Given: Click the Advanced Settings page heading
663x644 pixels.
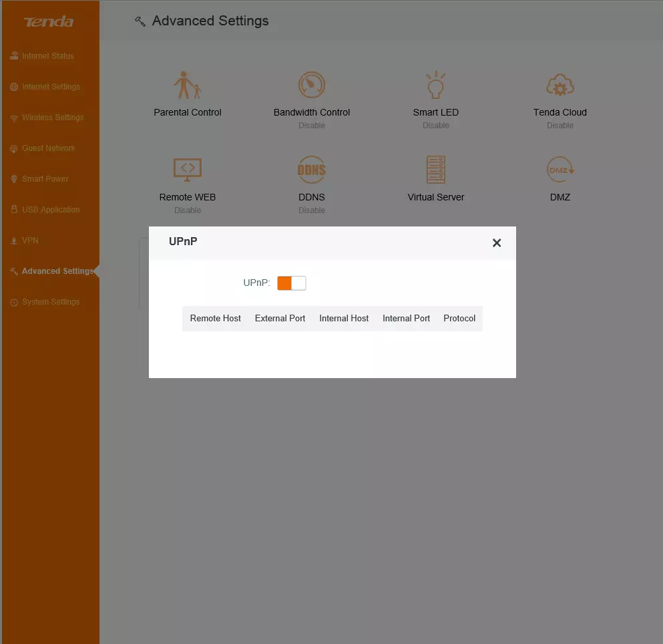Looking at the screenshot, I should (210, 21).
